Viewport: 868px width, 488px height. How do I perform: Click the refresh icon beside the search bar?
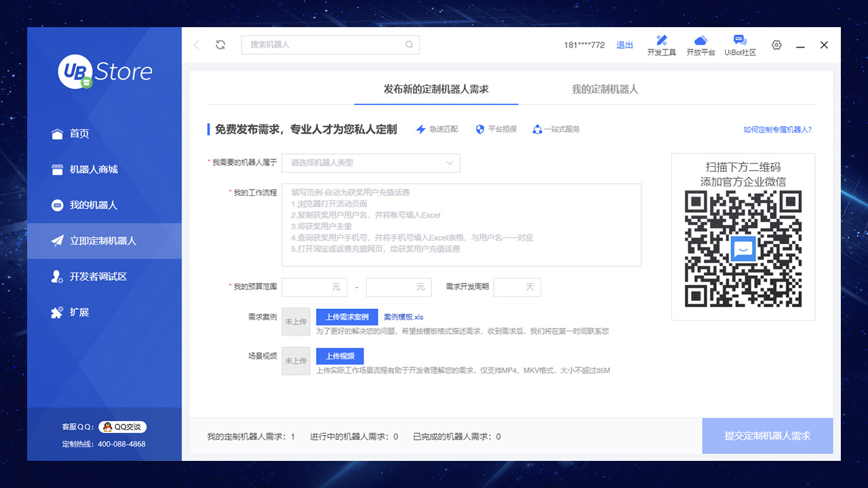(x=220, y=44)
